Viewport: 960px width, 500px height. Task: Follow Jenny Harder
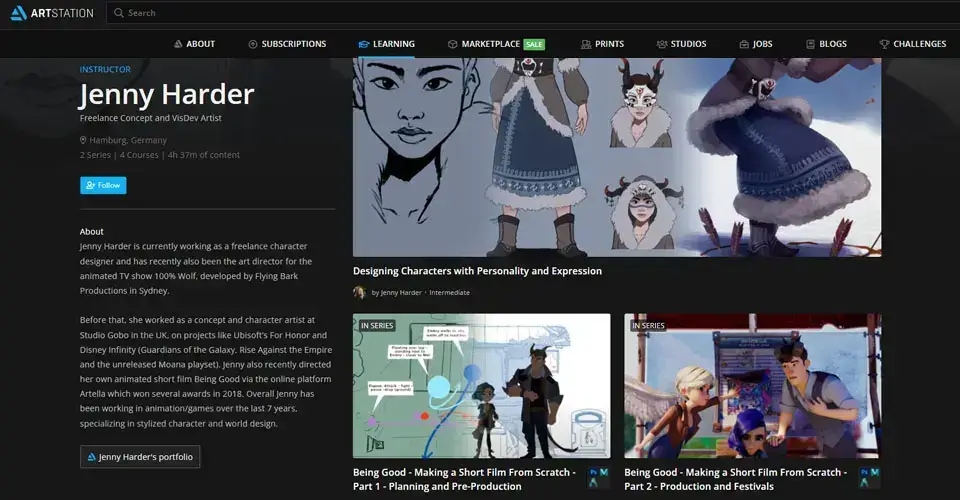point(103,185)
